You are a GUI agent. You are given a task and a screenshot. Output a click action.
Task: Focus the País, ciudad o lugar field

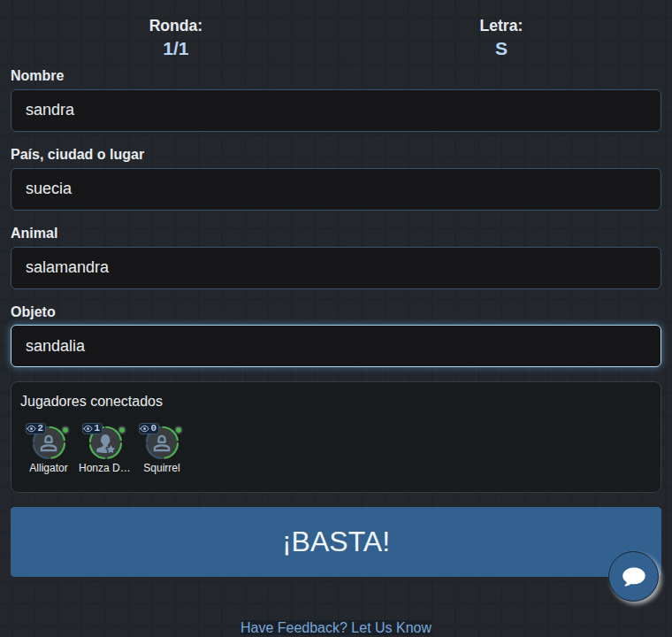point(336,189)
